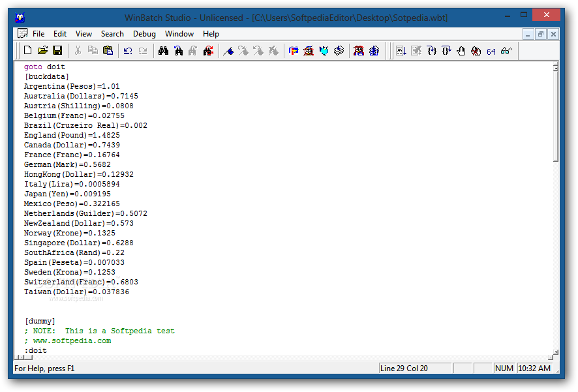
Task: Click the document icon left of File menu
Action: pyautogui.click(x=22, y=33)
